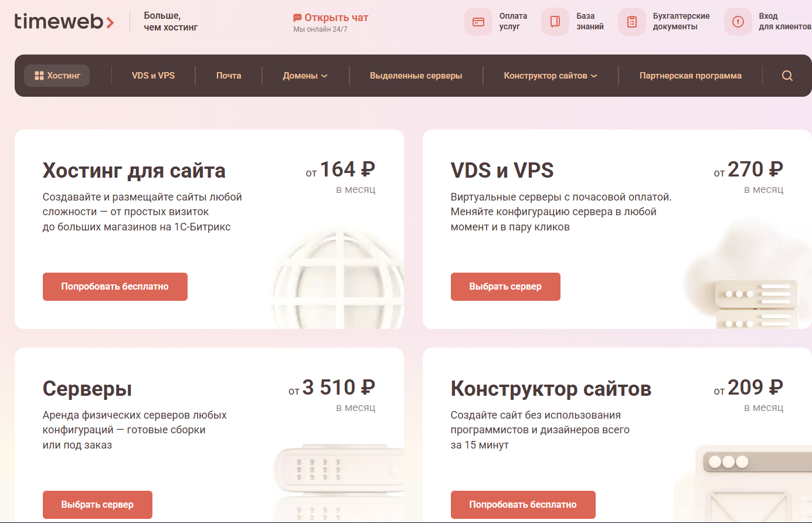Go to the VDS и VPS nav item

(154, 76)
